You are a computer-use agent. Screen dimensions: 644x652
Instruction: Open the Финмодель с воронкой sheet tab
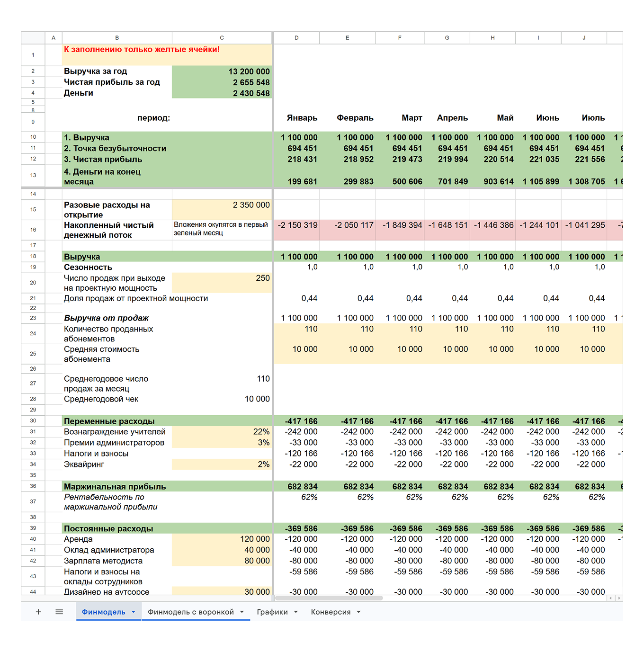[190, 612]
